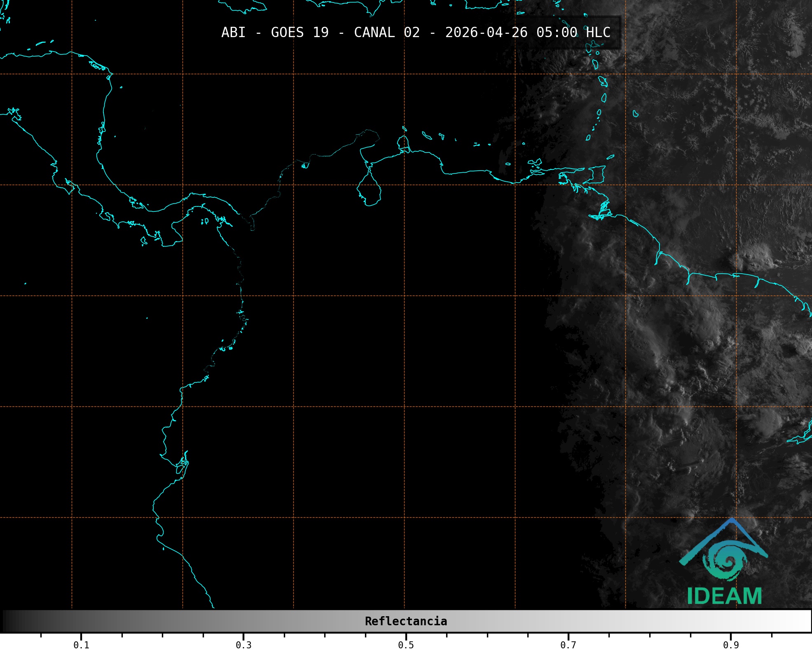The image size is (812, 650).
Task: Click the GOES 19 text in title
Action: [x=300, y=33]
